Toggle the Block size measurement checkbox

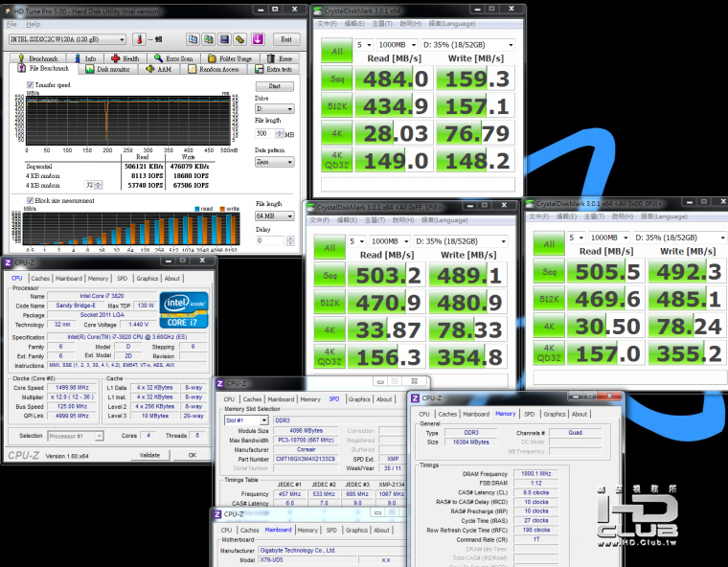[x=31, y=200]
